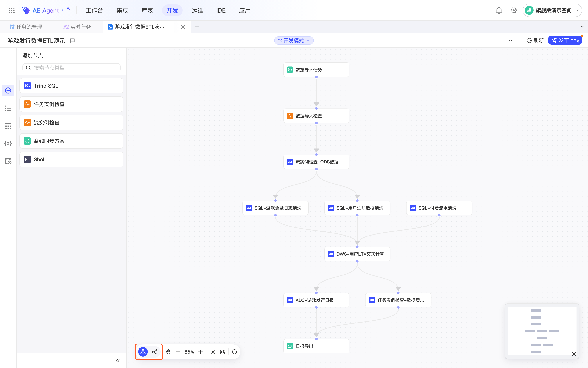Select the Shell node type

(x=71, y=159)
